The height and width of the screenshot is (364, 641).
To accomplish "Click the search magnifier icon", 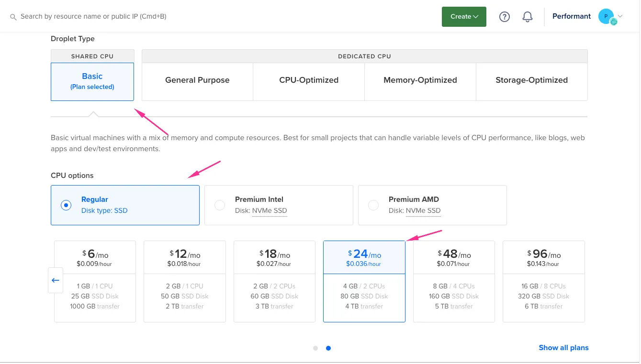I will (13, 17).
